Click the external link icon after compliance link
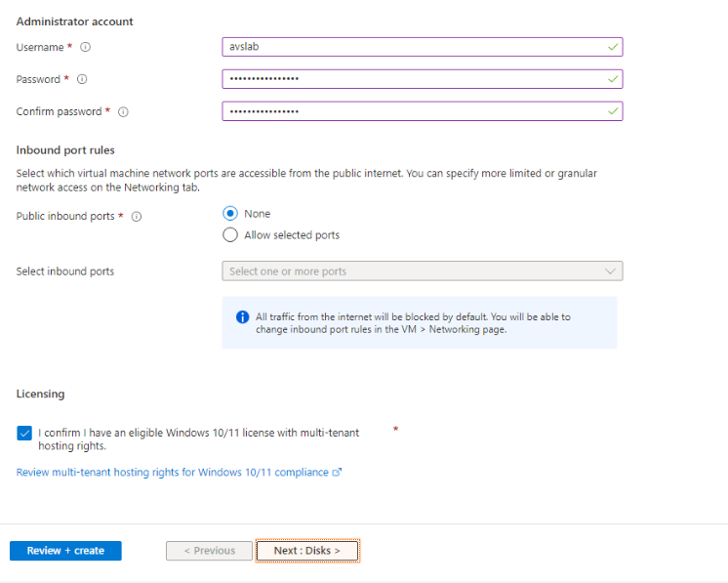 [338, 473]
